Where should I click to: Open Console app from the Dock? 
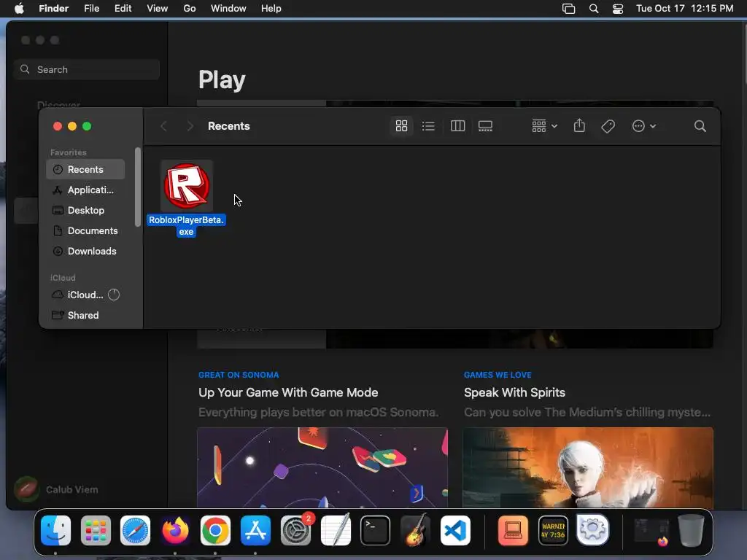(553, 530)
